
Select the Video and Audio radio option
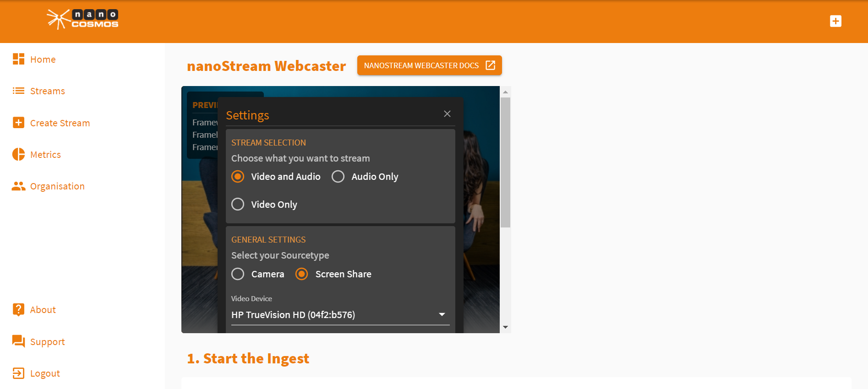point(238,177)
